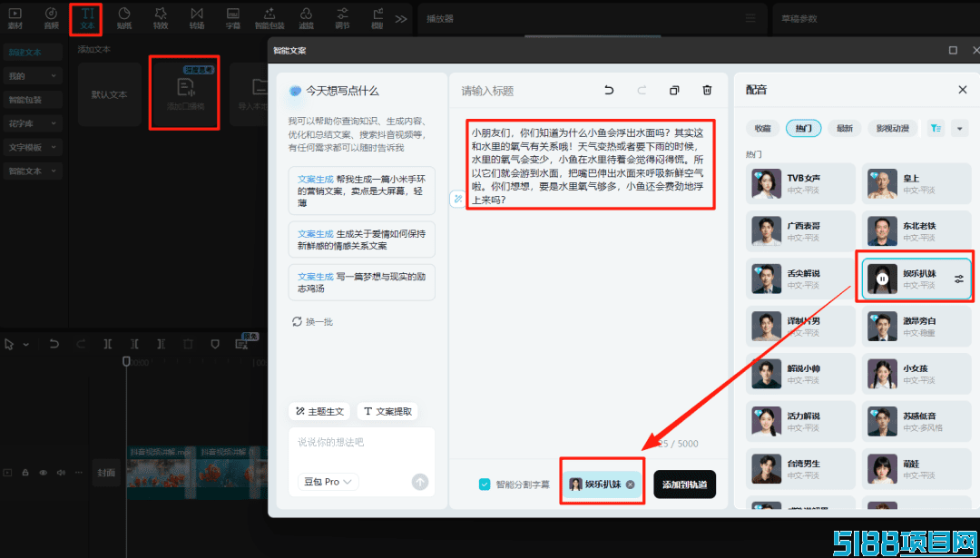Open the 豆包 Pro model dropdown
This screenshot has width=980, height=558.
point(328,482)
